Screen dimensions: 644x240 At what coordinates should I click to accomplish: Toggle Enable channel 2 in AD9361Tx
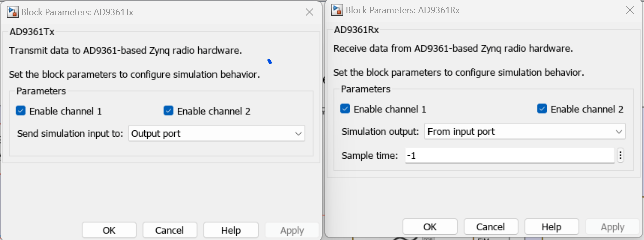click(x=168, y=111)
